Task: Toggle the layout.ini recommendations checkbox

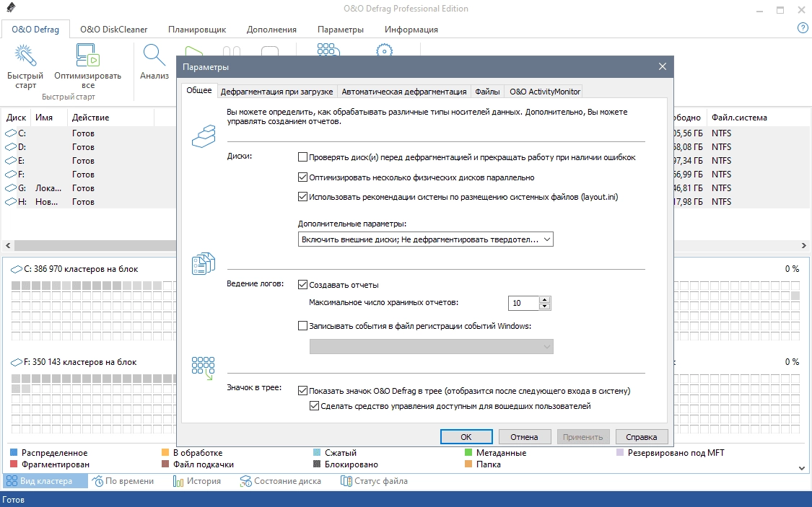Action: tap(303, 197)
